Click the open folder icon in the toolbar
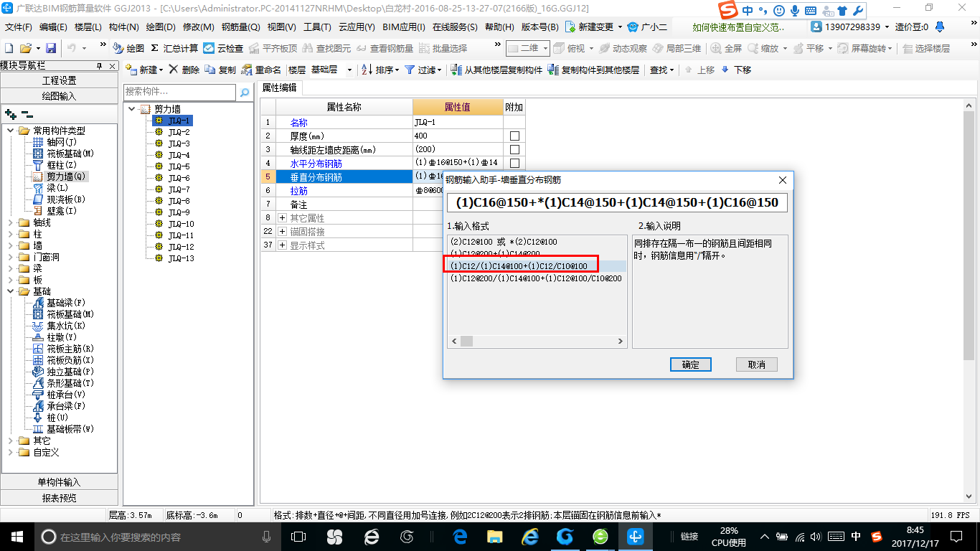Screen dimensions: 980x551 tap(25, 48)
